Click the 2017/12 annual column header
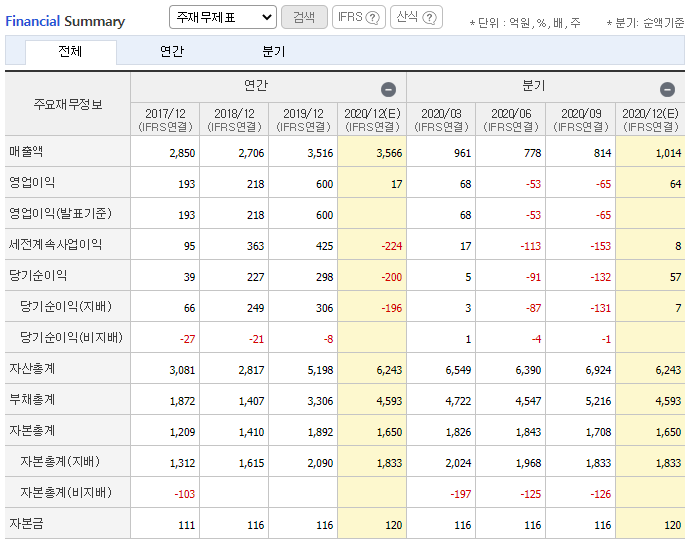689x539 pixels. (165, 119)
